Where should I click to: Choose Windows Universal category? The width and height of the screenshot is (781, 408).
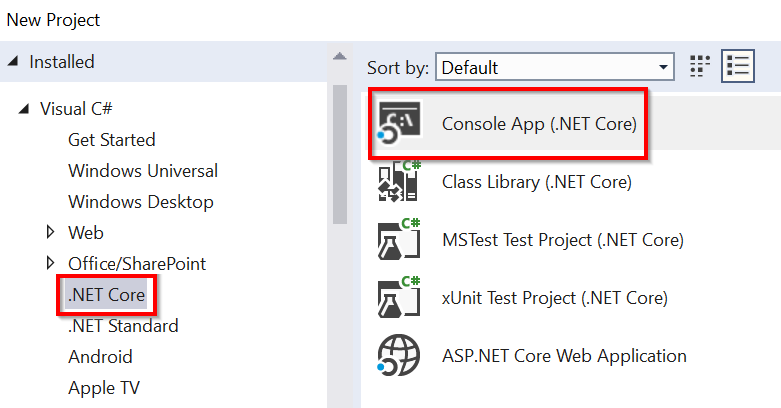click(x=142, y=171)
